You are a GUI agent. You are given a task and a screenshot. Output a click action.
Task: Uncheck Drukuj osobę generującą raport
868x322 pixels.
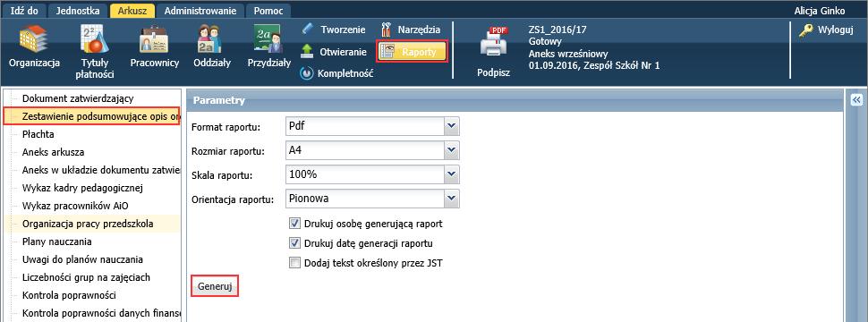point(294,224)
